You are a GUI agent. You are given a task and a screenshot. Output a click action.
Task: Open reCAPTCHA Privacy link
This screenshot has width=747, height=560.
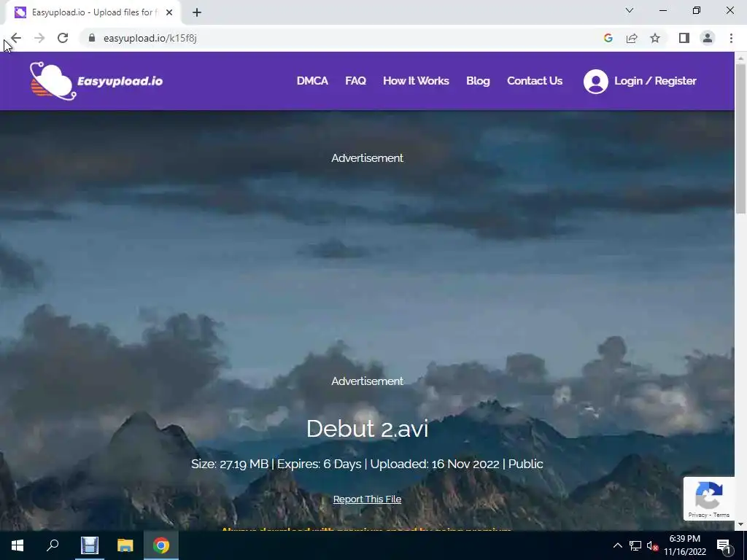pos(697,515)
